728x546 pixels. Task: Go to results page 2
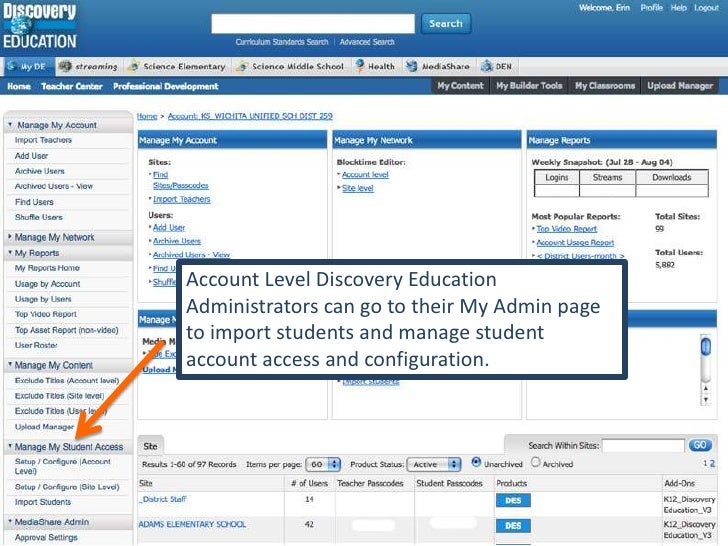[712, 463]
